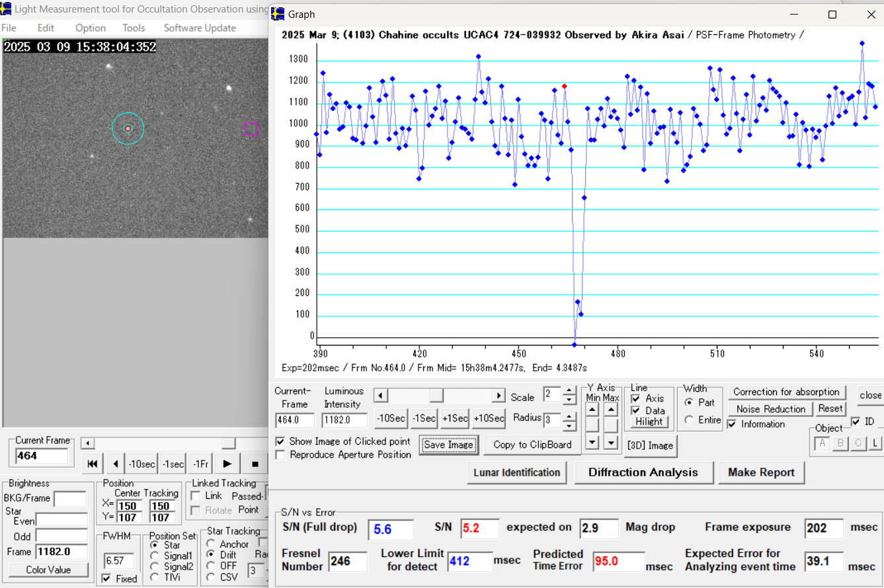
Task: Select the Entire width radio button
Action: [x=690, y=420]
